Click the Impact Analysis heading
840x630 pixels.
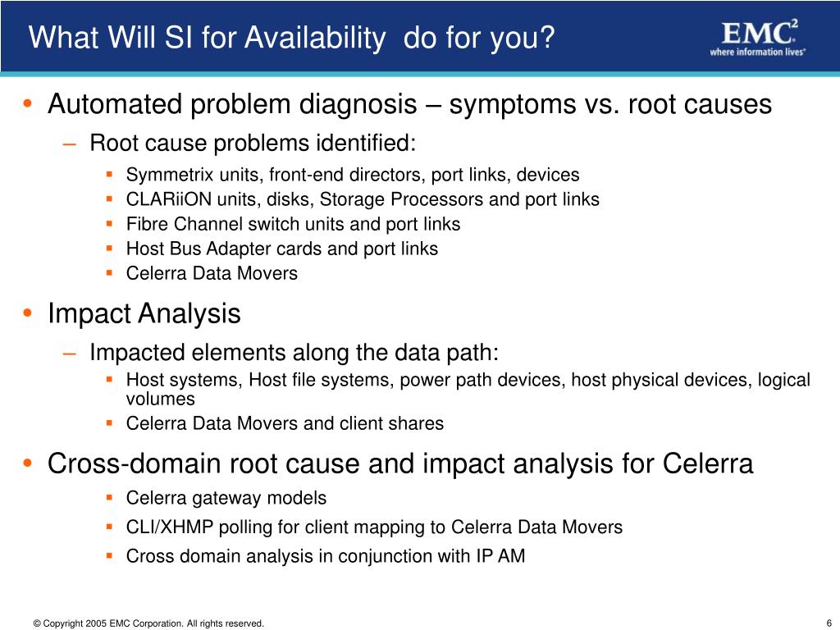(144, 313)
